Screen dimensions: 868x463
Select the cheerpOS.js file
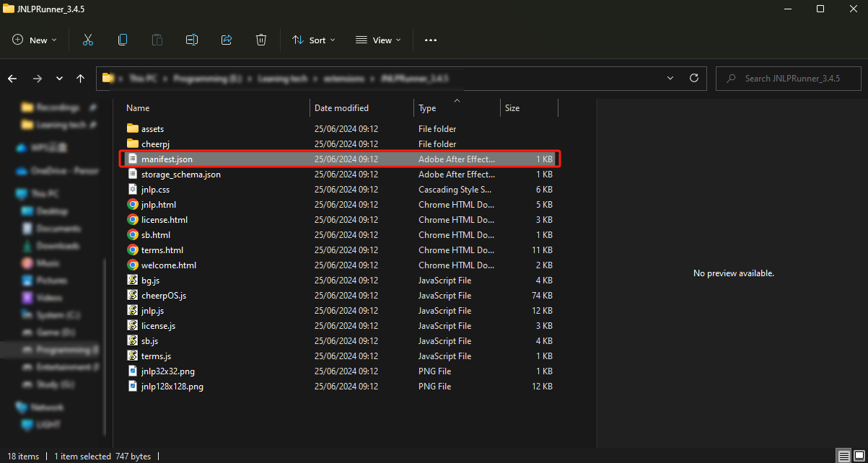(x=164, y=296)
